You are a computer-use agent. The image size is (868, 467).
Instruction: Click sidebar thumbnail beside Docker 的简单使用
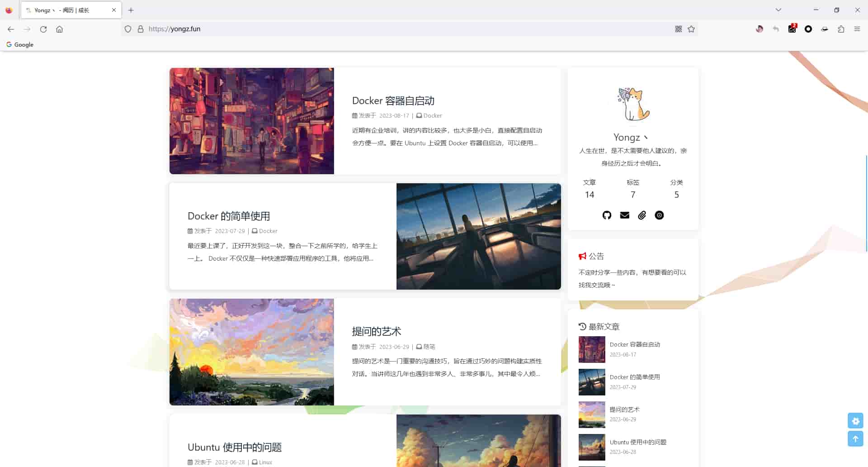pyautogui.click(x=592, y=382)
